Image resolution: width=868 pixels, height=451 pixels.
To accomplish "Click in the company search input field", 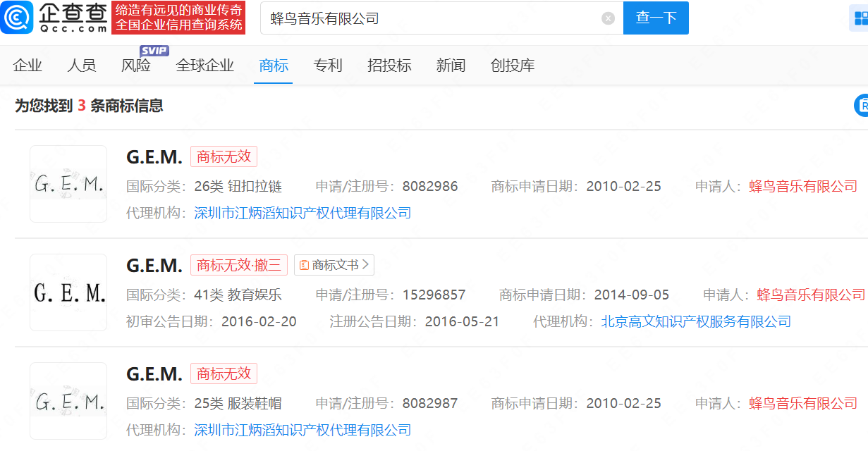I will pyautogui.click(x=430, y=18).
